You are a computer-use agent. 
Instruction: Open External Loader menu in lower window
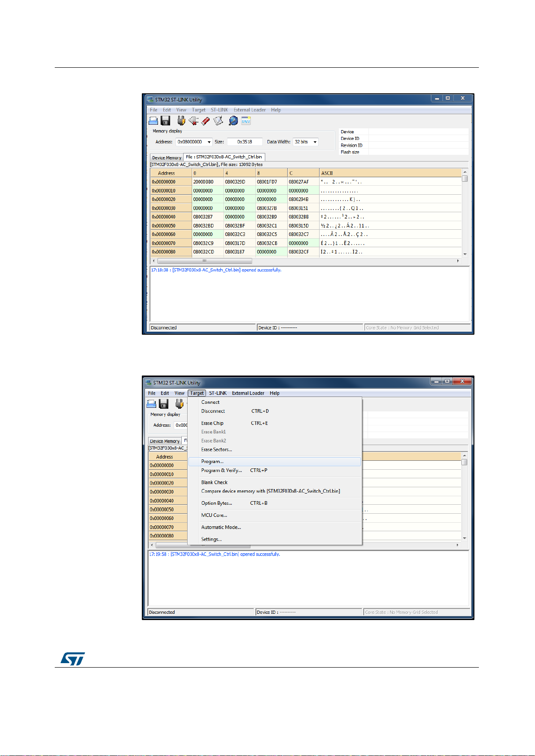tap(248, 393)
